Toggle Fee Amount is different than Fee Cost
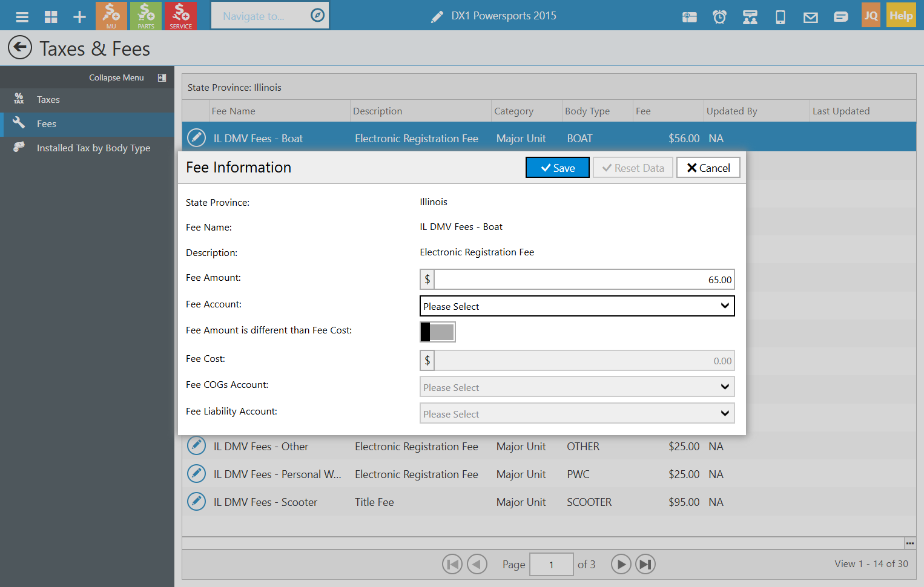924x587 pixels. coord(438,332)
